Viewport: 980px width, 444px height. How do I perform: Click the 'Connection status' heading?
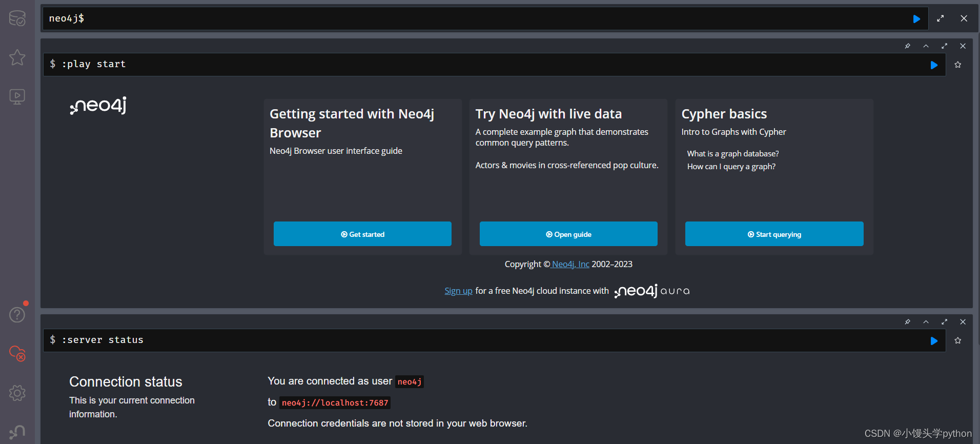[126, 381]
